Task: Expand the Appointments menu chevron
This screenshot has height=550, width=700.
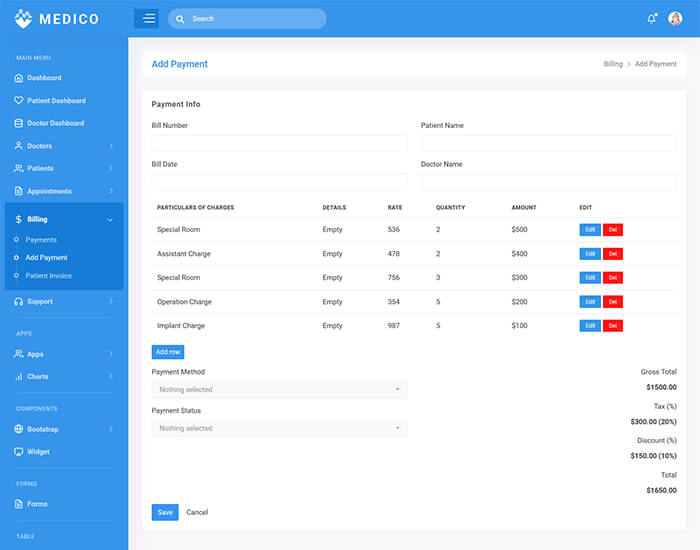Action: click(x=110, y=191)
